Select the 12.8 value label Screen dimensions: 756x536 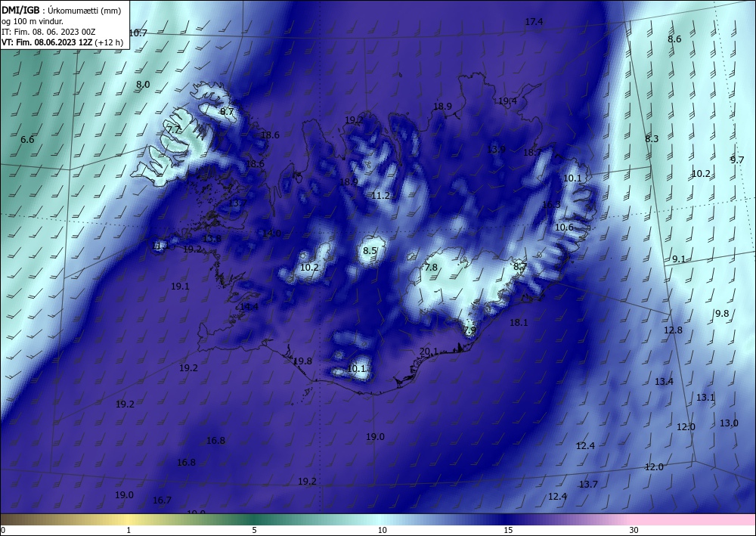click(x=673, y=330)
